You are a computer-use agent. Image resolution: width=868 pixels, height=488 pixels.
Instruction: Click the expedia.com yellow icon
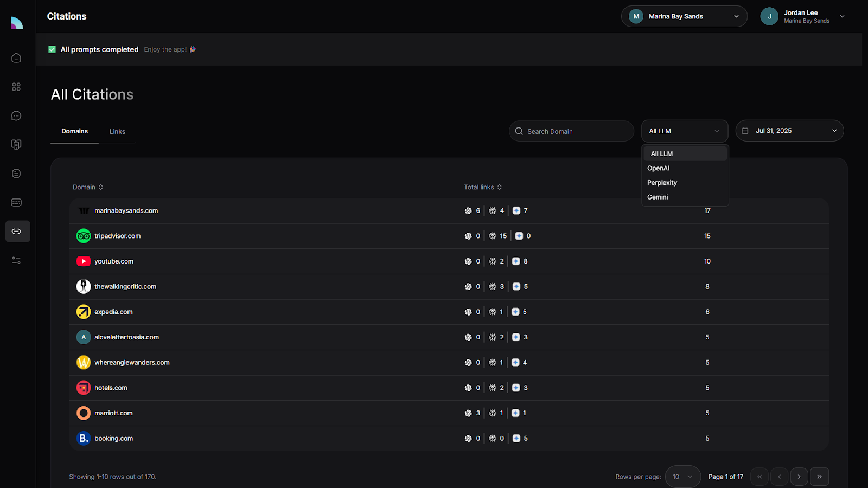click(x=84, y=312)
